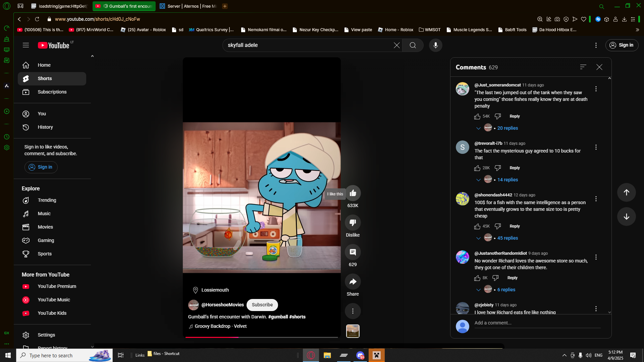Open History in the sidebar
The image size is (644, 362).
pos(52,127)
